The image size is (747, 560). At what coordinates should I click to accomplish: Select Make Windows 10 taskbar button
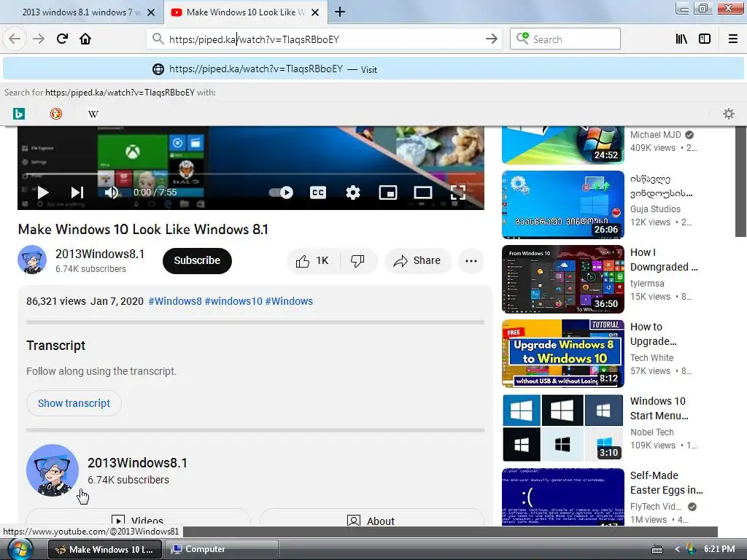105,549
